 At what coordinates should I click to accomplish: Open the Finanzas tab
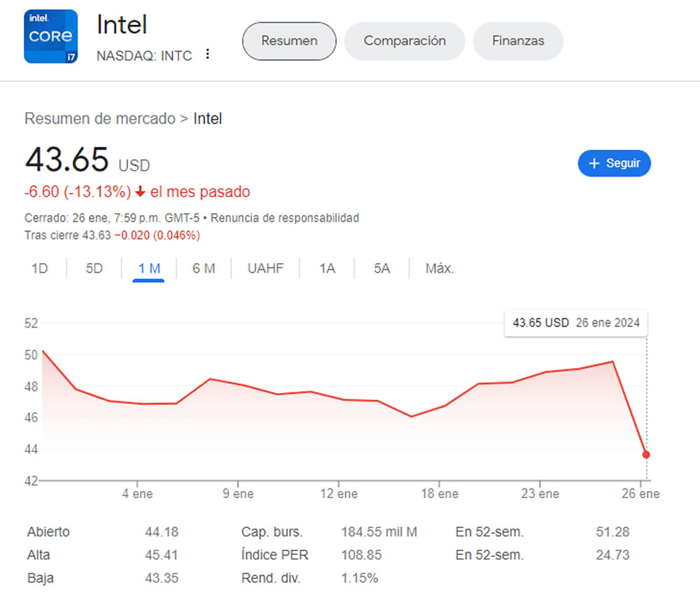pyautogui.click(x=518, y=41)
